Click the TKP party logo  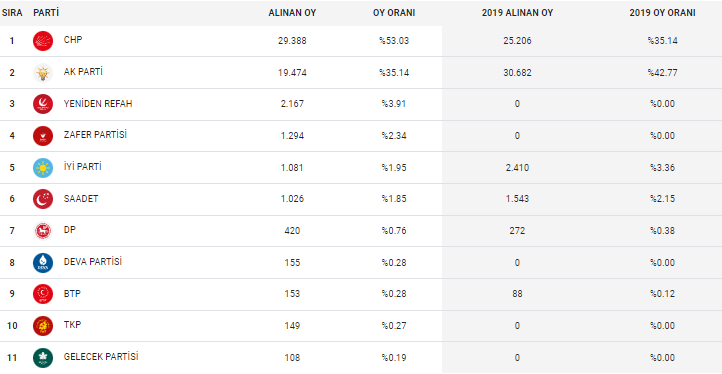pyautogui.click(x=43, y=326)
